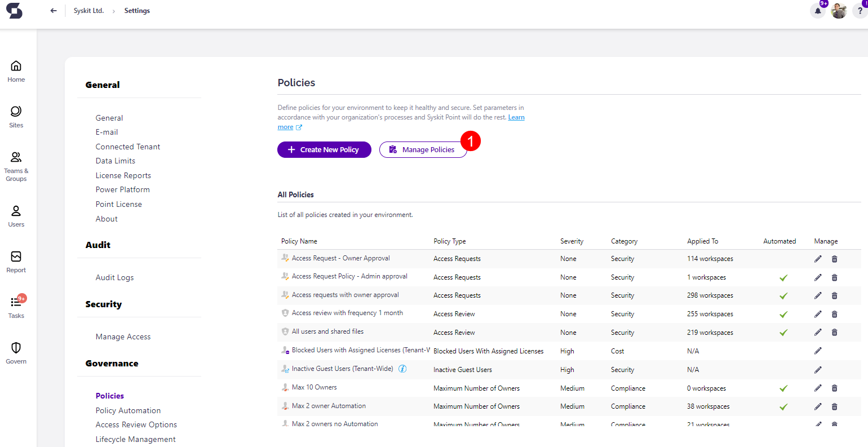
Task: Select Lifecycle Management from Governance
Action: point(135,439)
